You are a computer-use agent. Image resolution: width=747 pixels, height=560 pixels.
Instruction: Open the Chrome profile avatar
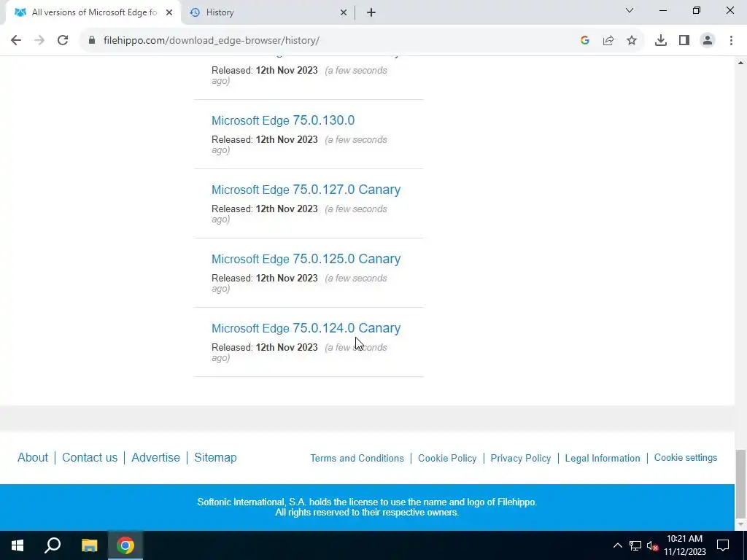coord(708,41)
